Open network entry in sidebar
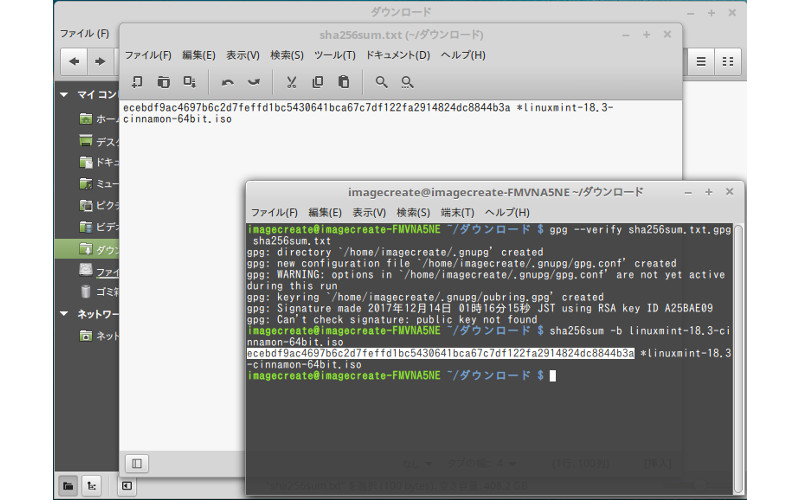This screenshot has width=800, height=500. [x=99, y=335]
